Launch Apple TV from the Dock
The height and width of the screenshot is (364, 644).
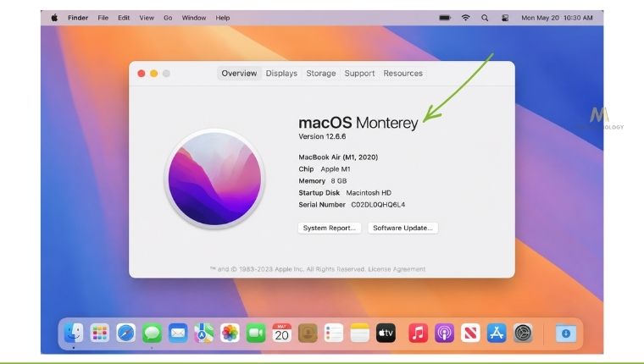click(x=386, y=333)
